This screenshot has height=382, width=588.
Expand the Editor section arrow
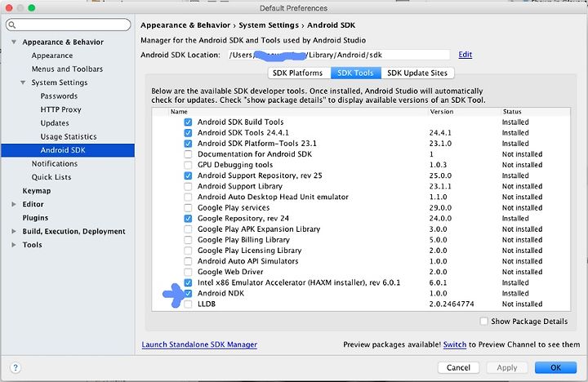(14, 204)
